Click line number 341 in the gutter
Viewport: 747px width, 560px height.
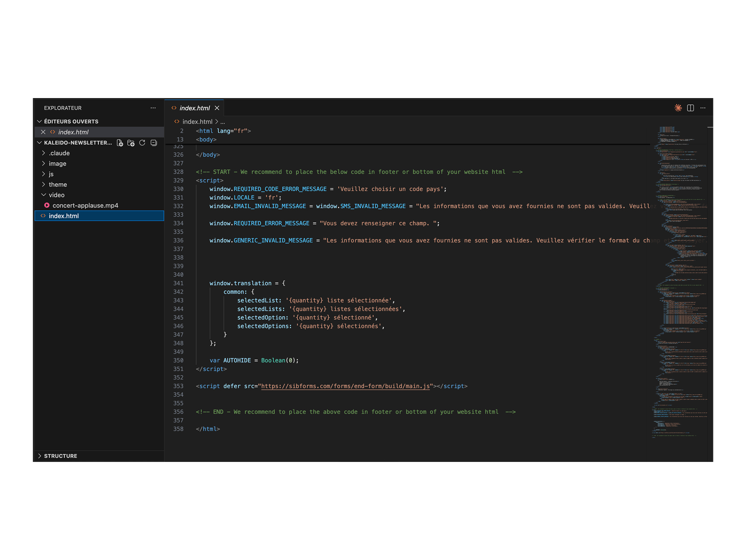[178, 284]
